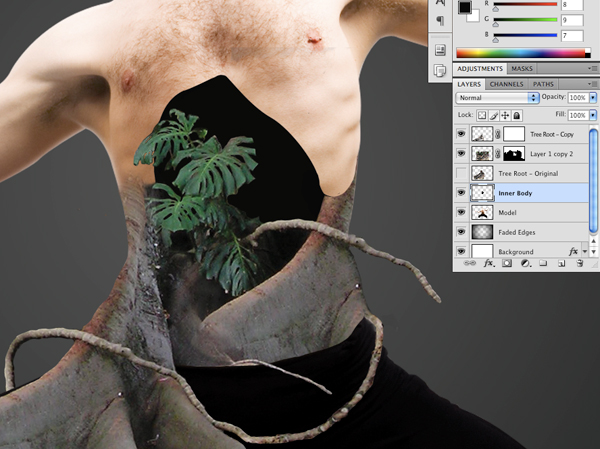Open the Clone Source panel icon

pyautogui.click(x=440, y=70)
